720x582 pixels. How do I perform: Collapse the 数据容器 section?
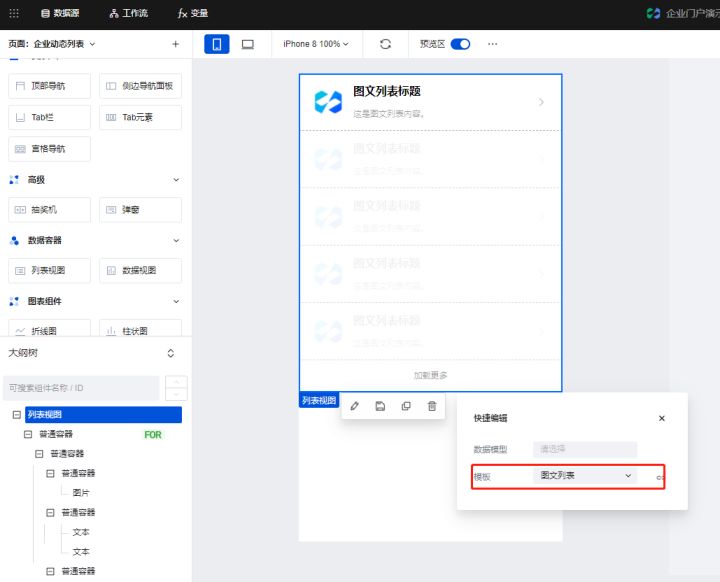(176, 240)
